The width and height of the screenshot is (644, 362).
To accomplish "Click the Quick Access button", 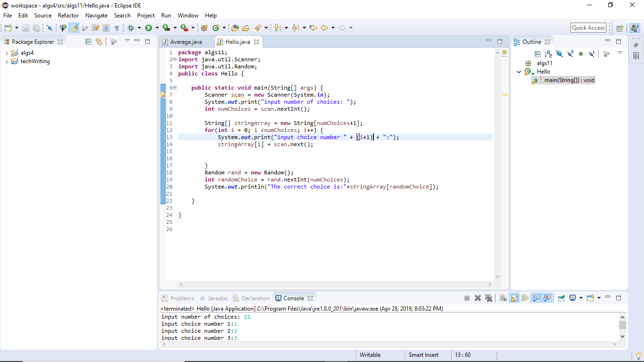I will pyautogui.click(x=588, y=27).
